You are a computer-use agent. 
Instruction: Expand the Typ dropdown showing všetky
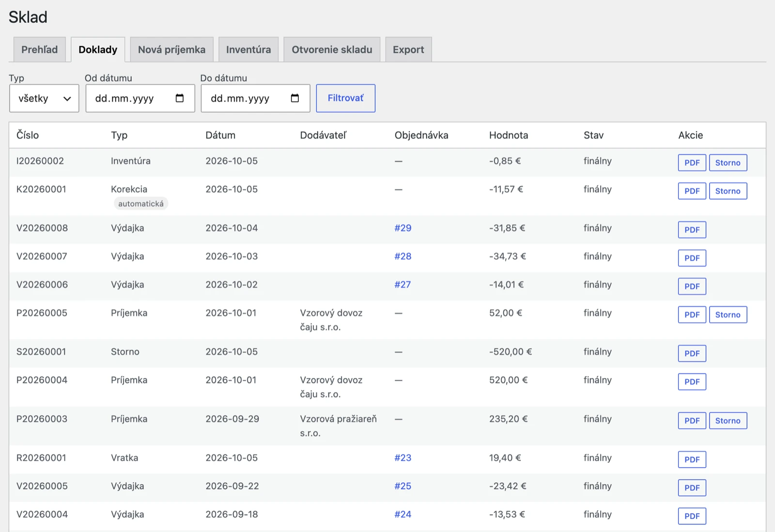[44, 98]
